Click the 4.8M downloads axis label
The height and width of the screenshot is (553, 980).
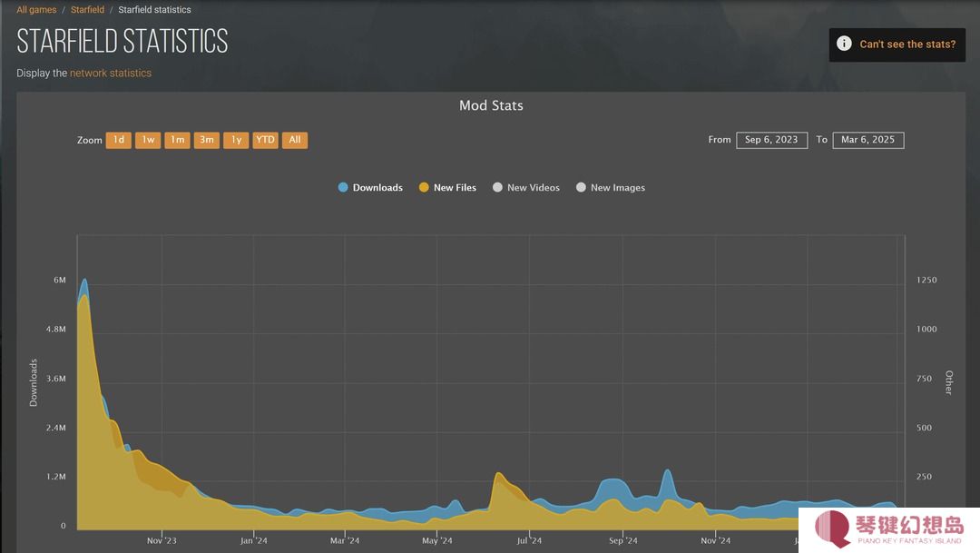[x=55, y=329]
